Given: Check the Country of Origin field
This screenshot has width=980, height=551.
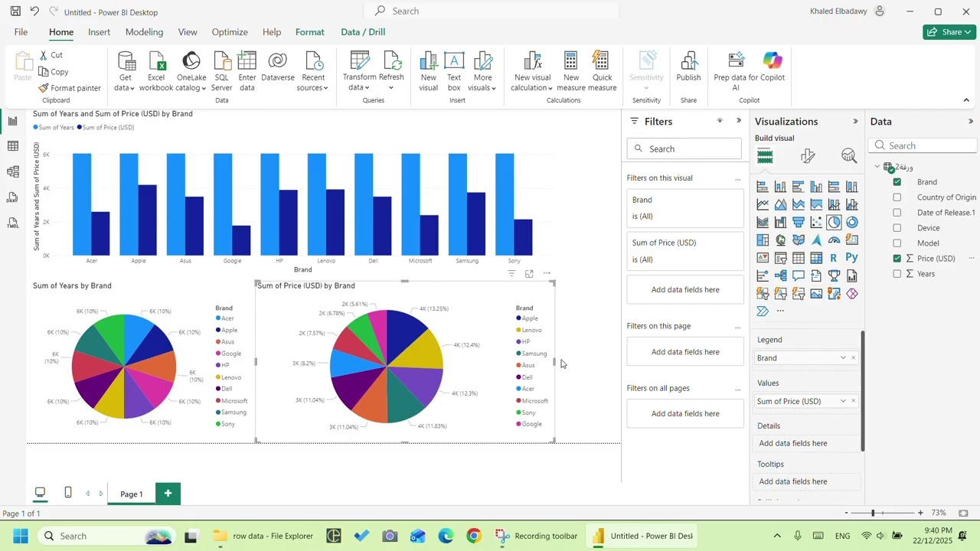Looking at the screenshot, I should click(x=897, y=197).
